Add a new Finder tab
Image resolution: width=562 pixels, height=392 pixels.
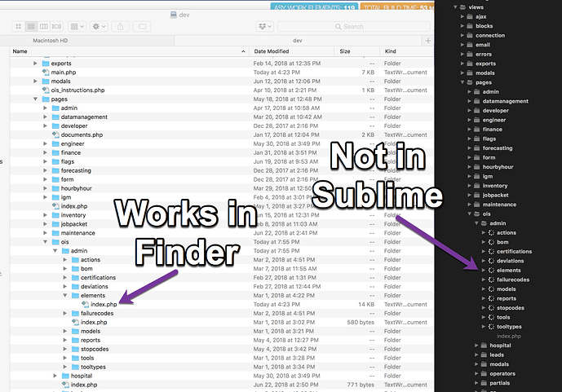coord(428,41)
